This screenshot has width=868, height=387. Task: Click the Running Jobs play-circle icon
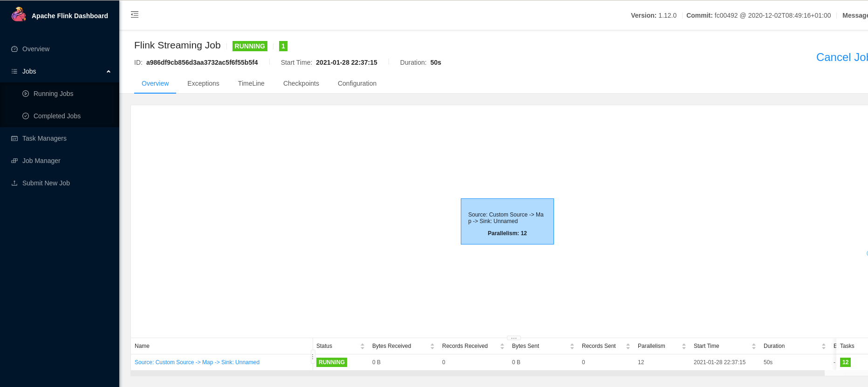[x=26, y=94]
